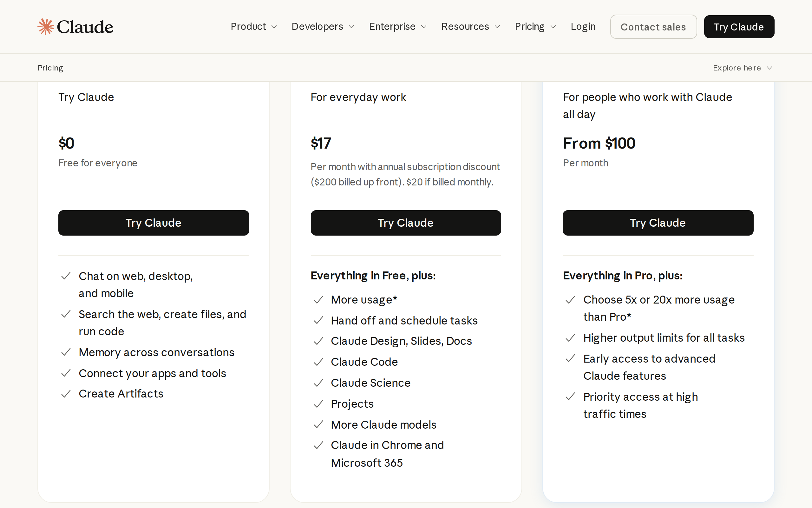Click checkmark beside Choose 5x or 20x

tap(570, 300)
